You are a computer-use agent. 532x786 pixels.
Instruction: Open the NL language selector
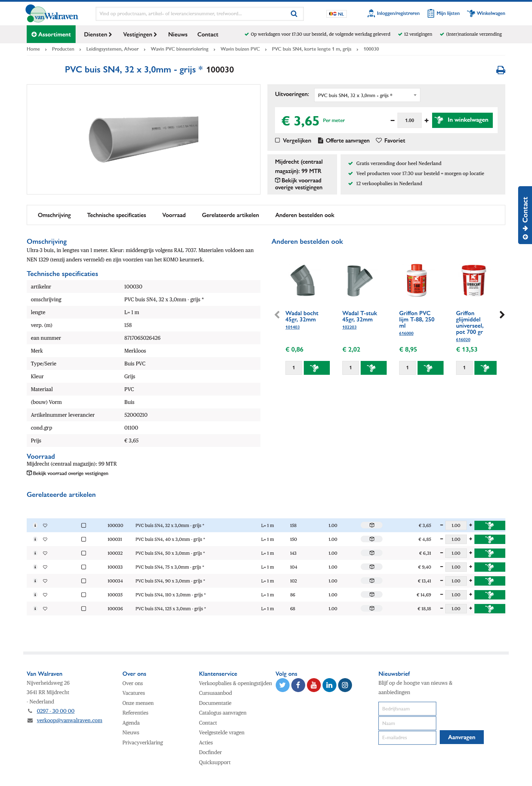[x=336, y=14]
